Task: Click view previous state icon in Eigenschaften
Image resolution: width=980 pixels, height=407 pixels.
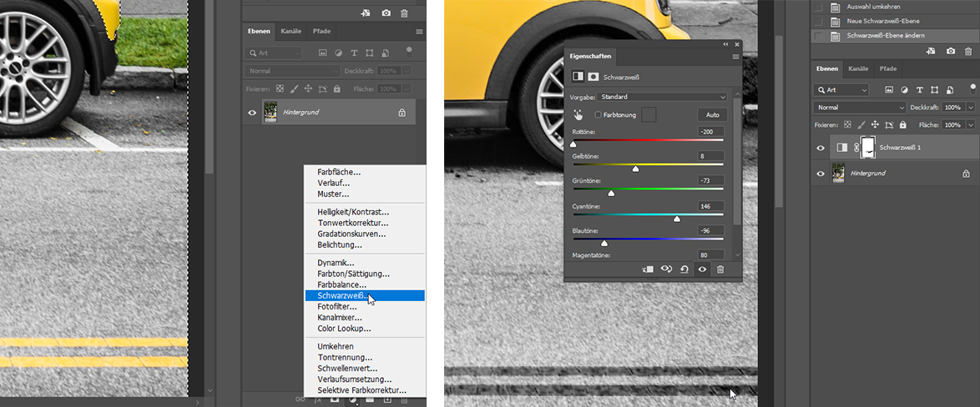Action: [666, 269]
